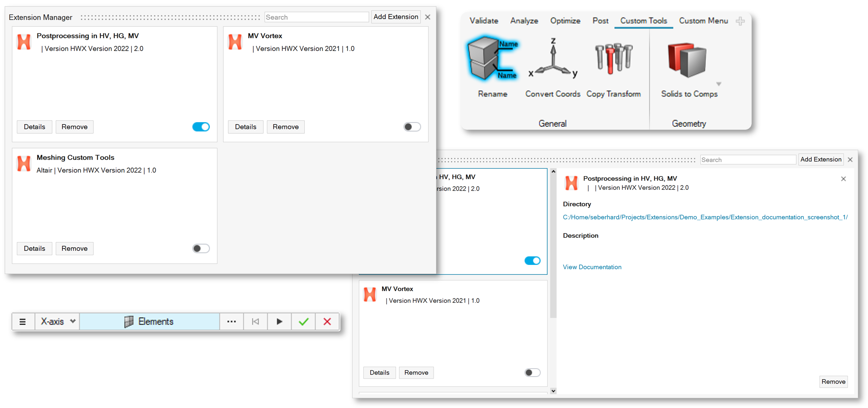Viewport: 868px width, 408px height.
Task: Open Details for MV Vortex, left manager
Action: [x=246, y=127]
